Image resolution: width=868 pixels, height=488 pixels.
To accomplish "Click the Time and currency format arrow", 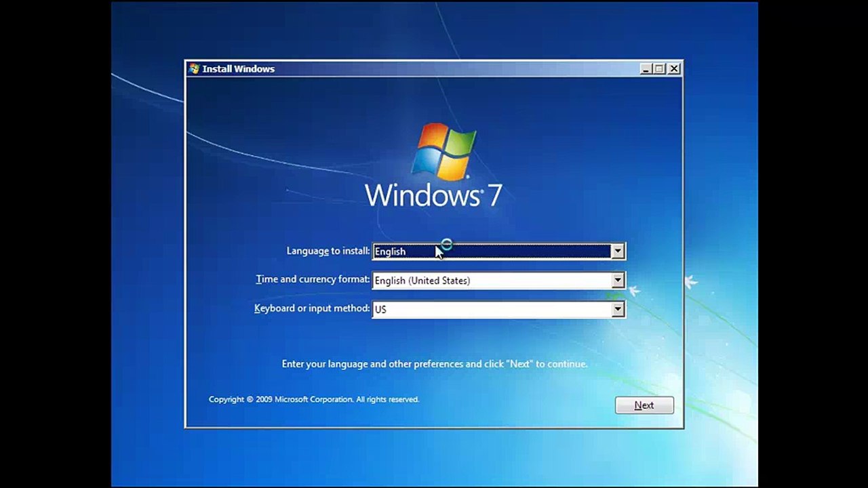I will (x=617, y=281).
